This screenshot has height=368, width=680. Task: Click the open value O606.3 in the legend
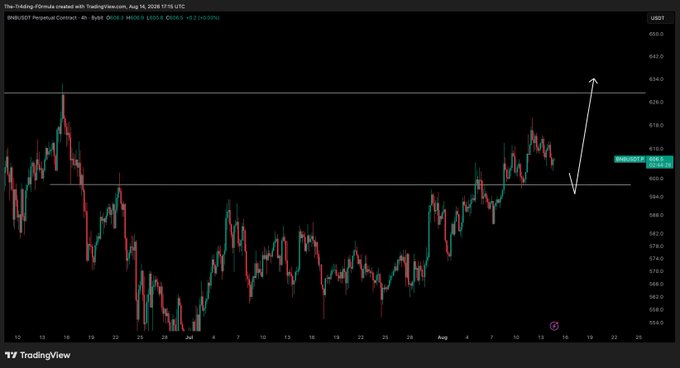click(115, 18)
